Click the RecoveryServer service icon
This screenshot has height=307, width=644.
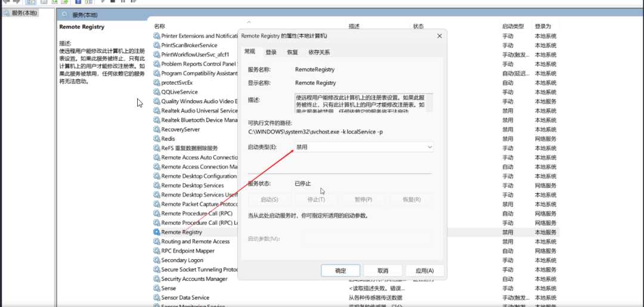tap(157, 129)
